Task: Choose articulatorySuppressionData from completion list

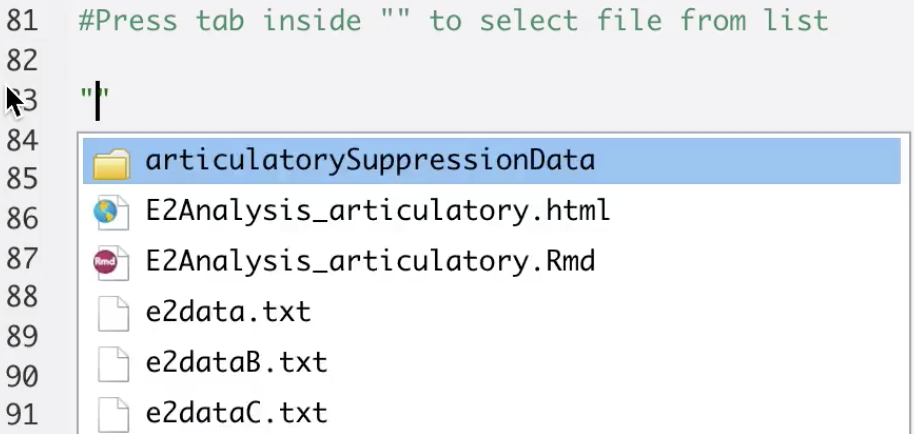Action: (492, 161)
